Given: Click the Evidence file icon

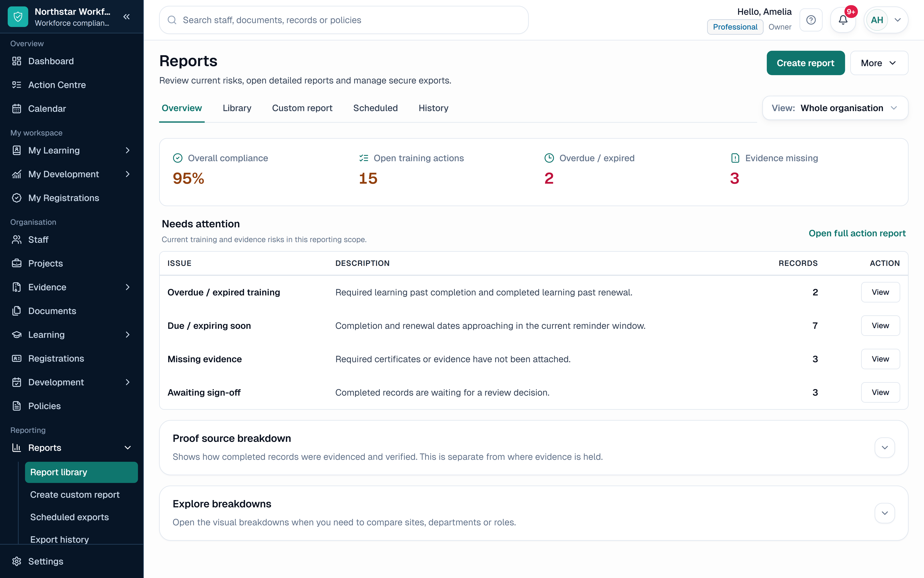Looking at the screenshot, I should click(x=16, y=287).
